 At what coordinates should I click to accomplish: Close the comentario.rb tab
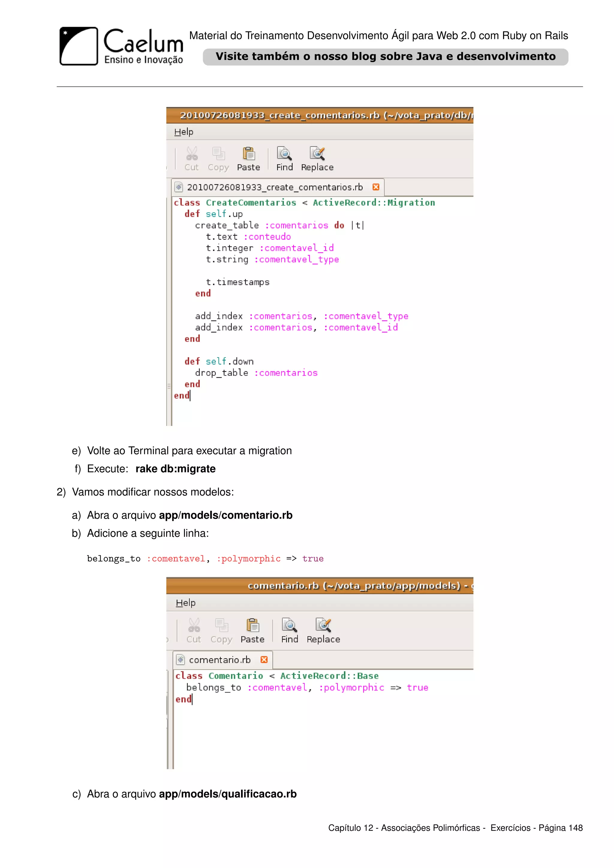point(264,660)
